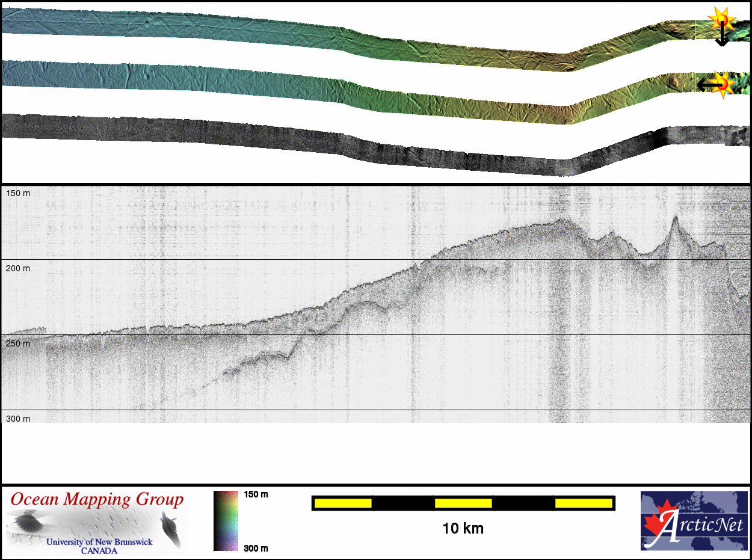The image size is (752, 560).
Task: Click the 150 m depth label on profile
Action: tap(18, 194)
